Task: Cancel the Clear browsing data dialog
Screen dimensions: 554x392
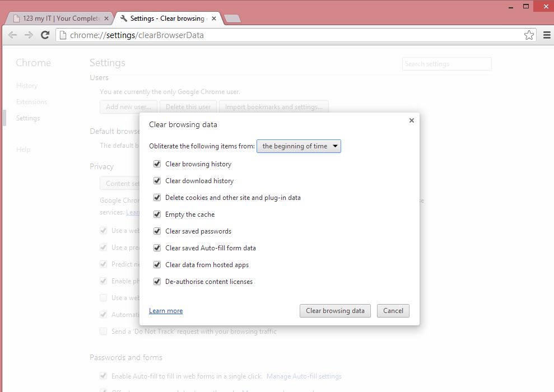Action: [x=393, y=311]
